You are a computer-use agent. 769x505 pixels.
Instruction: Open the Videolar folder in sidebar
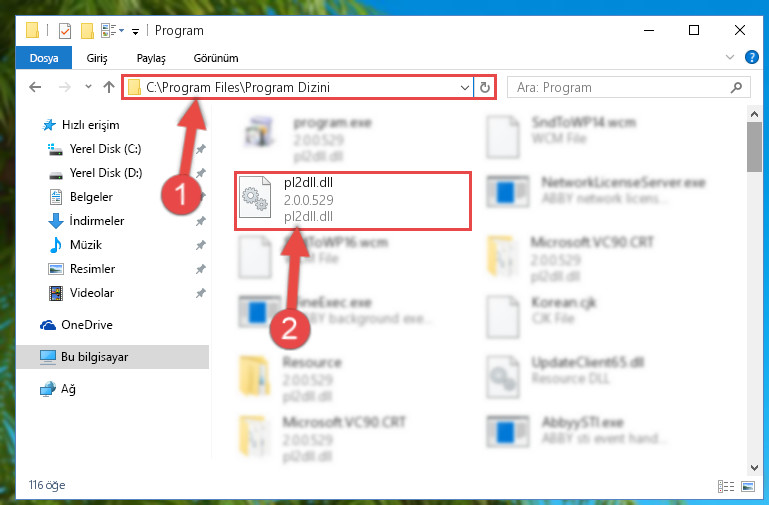click(x=81, y=293)
